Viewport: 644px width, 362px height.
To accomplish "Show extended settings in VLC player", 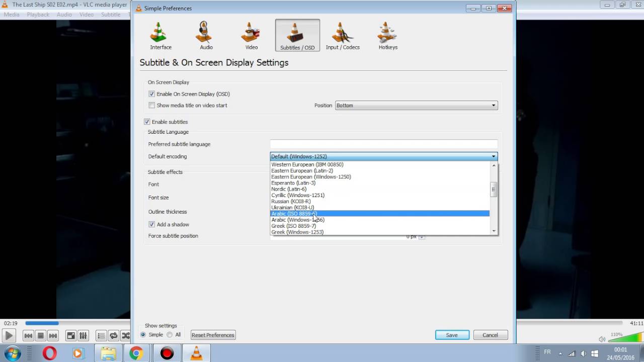I will tap(83, 335).
